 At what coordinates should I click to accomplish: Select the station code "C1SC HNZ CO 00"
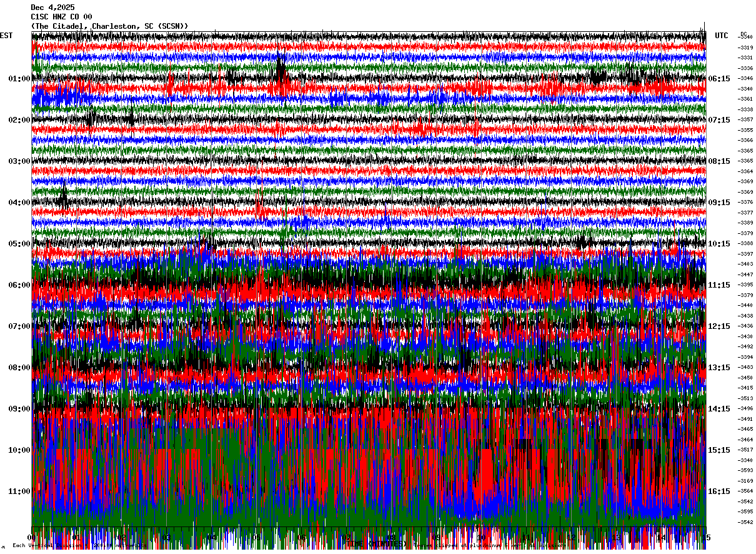click(x=61, y=17)
